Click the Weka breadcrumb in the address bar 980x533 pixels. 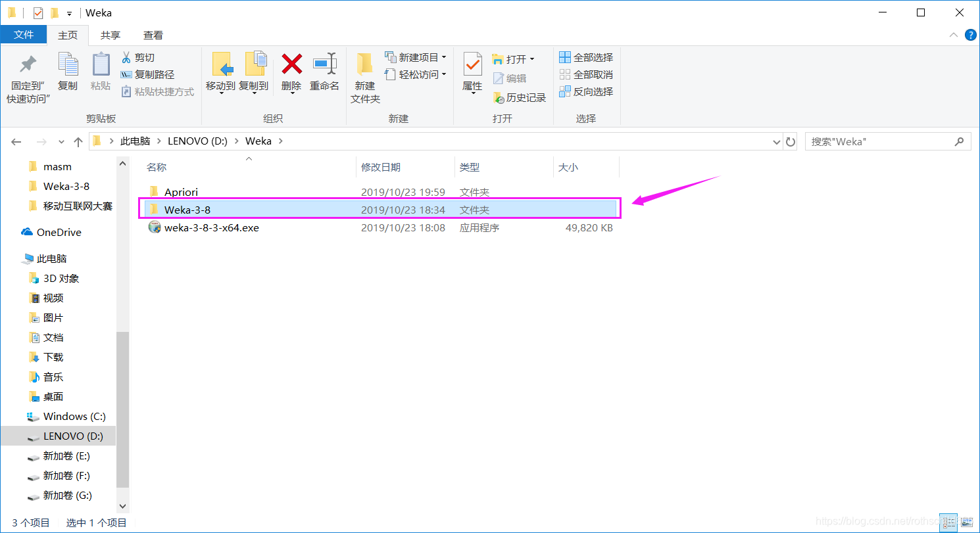[x=258, y=141]
